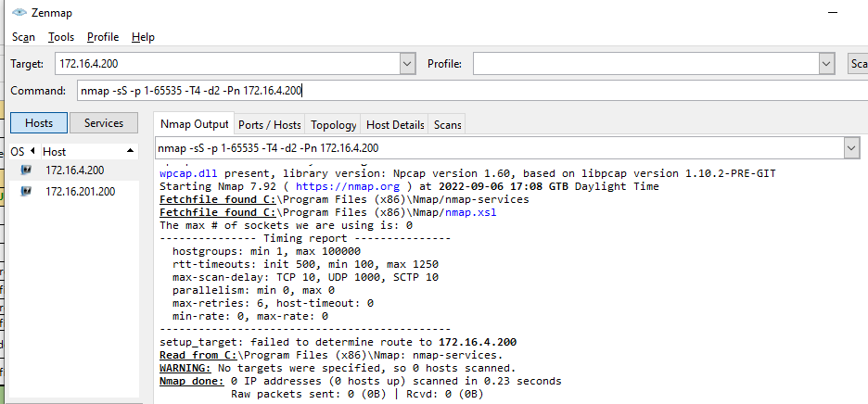
Task: Click the Profile combo box field
Action: pyautogui.click(x=645, y=64)
